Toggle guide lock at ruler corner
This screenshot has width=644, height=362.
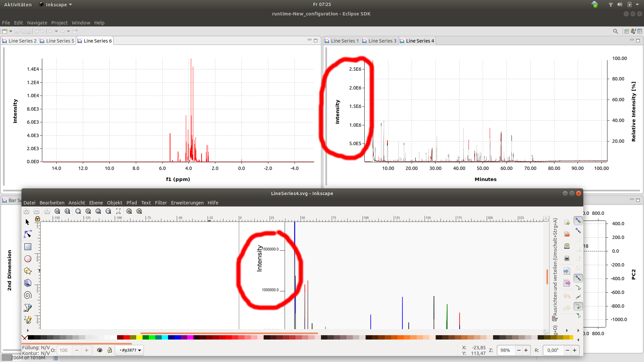(38, 219)
